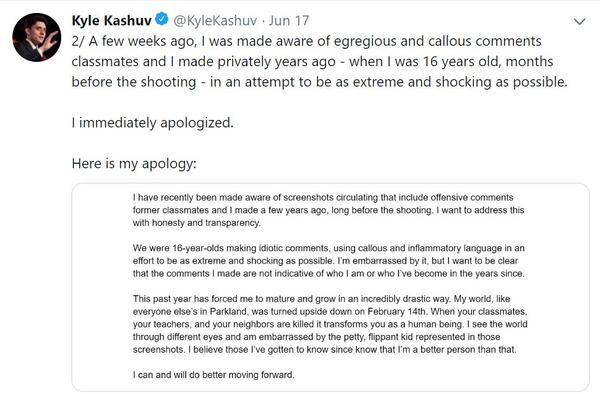
Task: Open the Kyle Kashuv display name
Action: point(111,20)
